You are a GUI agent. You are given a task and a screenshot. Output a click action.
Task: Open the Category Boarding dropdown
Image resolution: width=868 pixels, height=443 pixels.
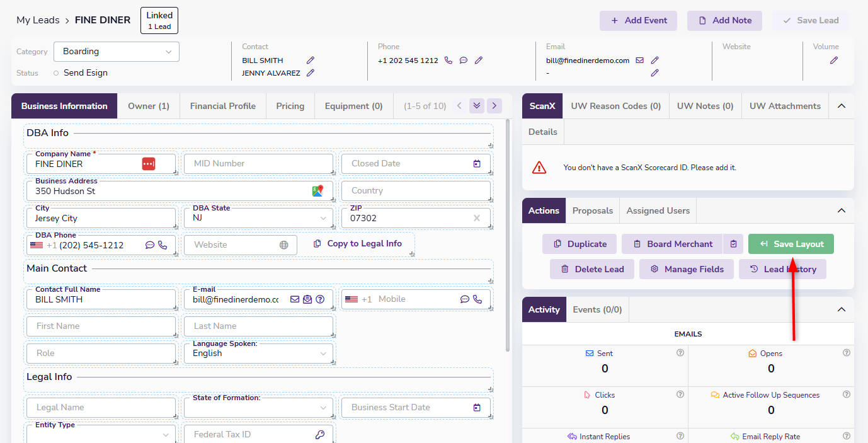(x=117, y=52)
